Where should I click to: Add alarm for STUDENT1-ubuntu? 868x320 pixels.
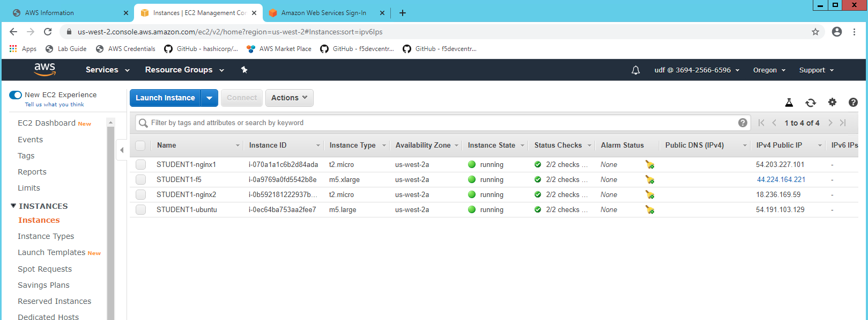[x=650, y=209]
